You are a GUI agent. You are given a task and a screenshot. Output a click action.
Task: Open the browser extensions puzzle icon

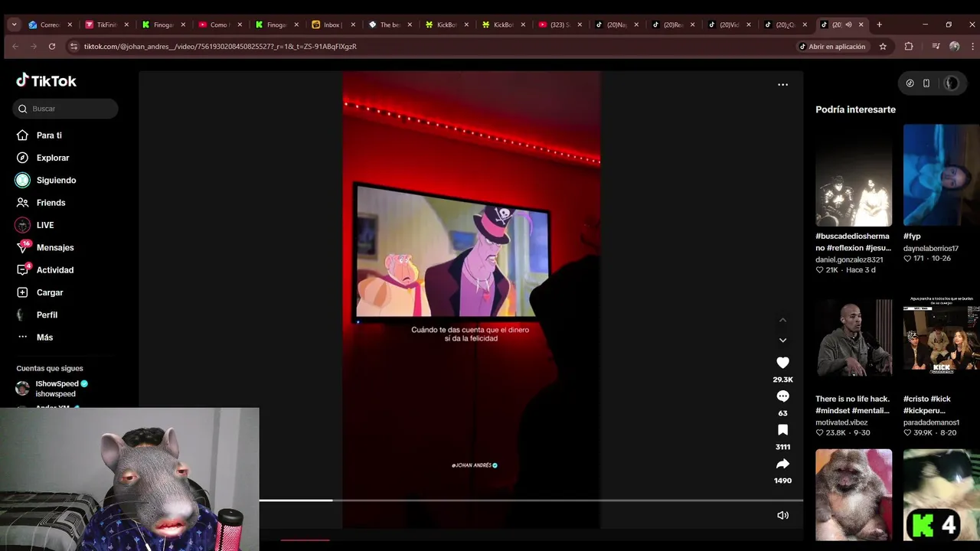coord(909,47)
